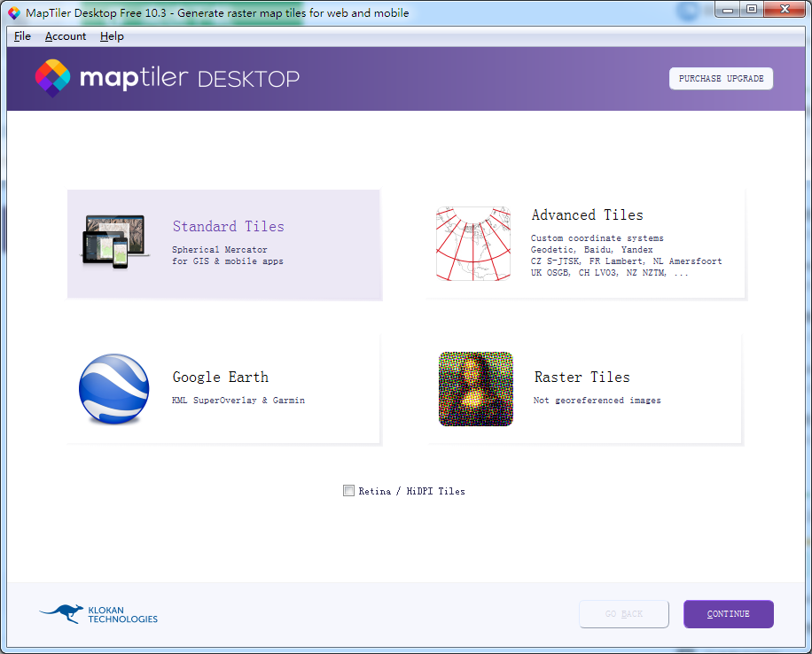
Task: Click the Go Back button
Action: pos(623,614)
